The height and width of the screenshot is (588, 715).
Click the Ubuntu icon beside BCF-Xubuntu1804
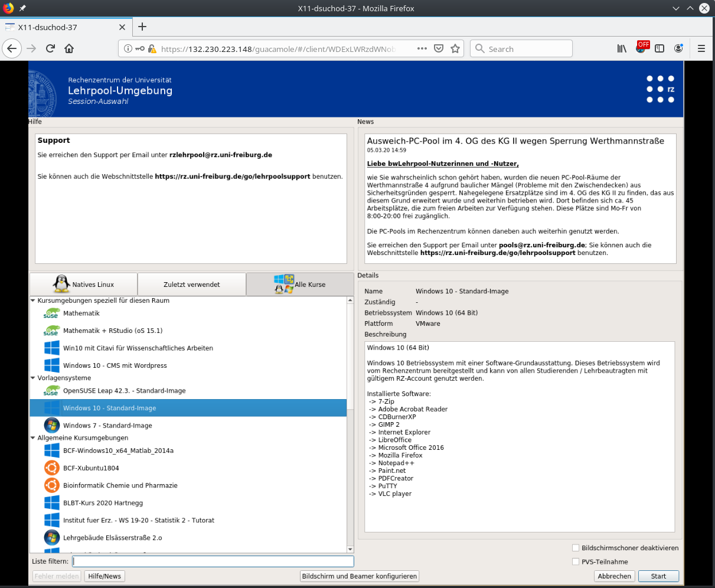[x=52, y=468]
